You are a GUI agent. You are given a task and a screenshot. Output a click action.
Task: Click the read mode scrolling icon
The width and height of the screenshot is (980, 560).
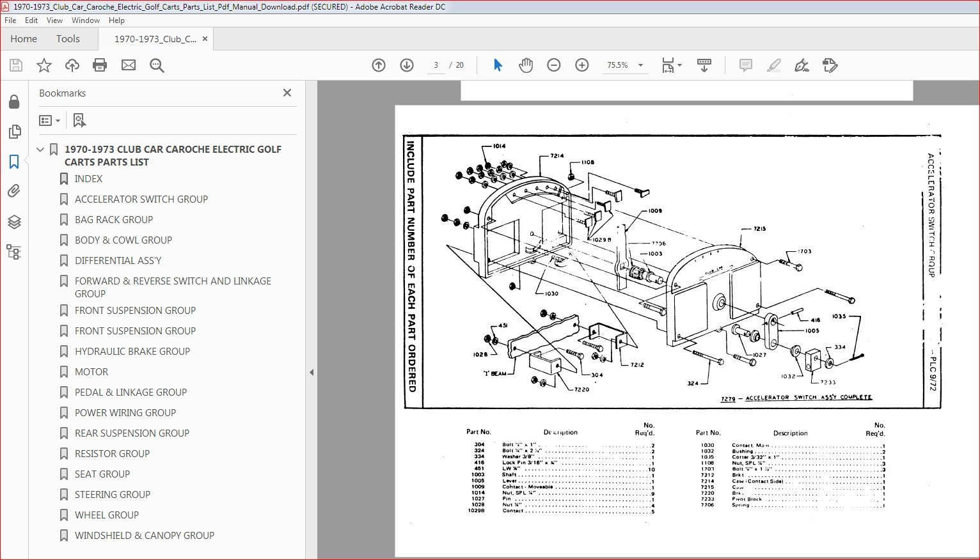pos(704,65)
